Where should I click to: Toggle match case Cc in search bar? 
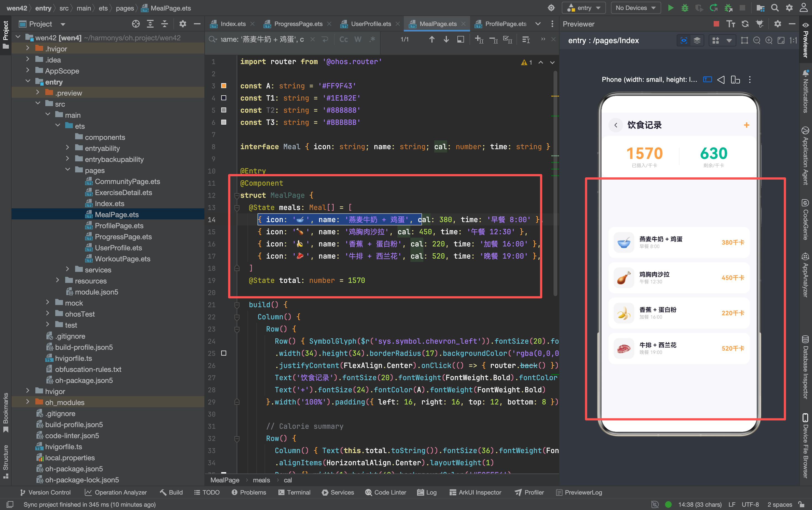click(x=344, y=40)
